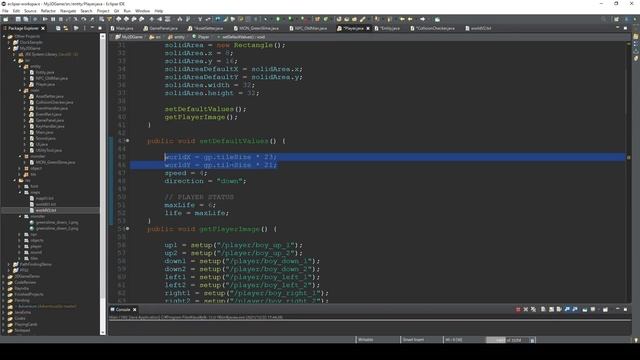Viewport: 640px width, 360px height.
Task: Fold the getPlayerImage method marker
Action: 127,229
